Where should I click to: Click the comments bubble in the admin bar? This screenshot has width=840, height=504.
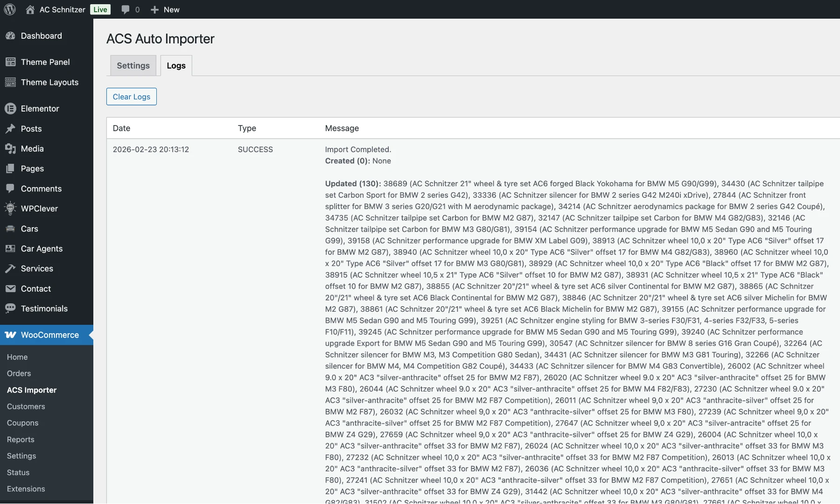click(x=125, y=9)
